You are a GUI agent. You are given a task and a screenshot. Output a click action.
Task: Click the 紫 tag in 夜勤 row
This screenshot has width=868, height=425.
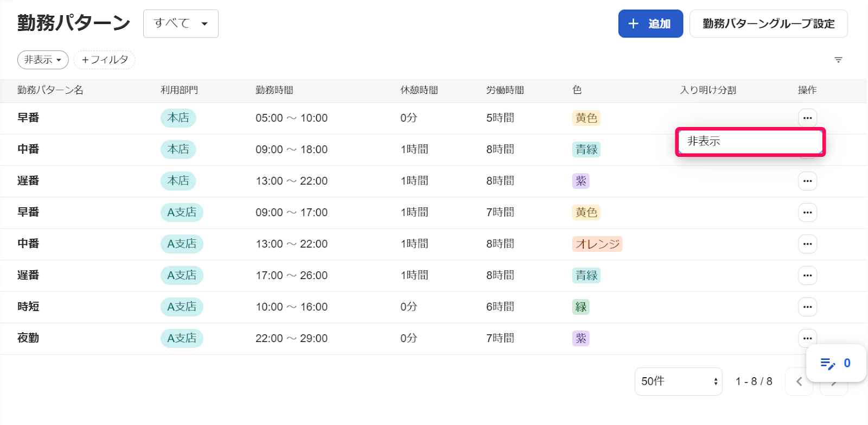point(580,338)
